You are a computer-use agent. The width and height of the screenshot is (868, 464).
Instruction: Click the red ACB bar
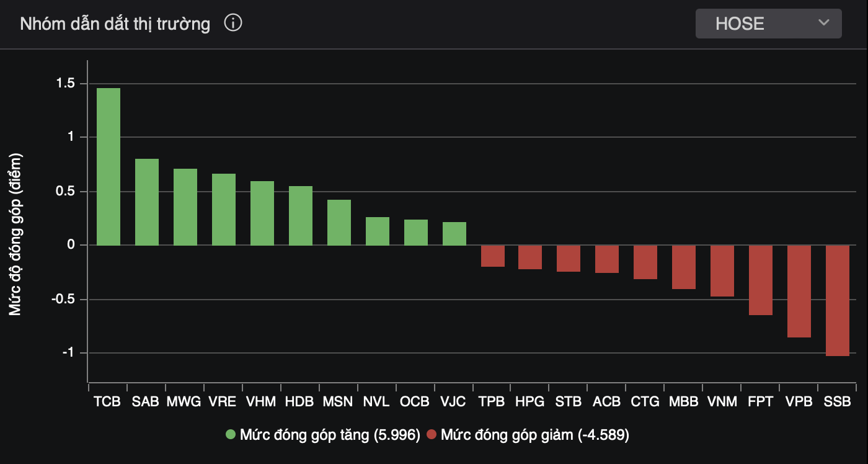[x=607, y=259]
